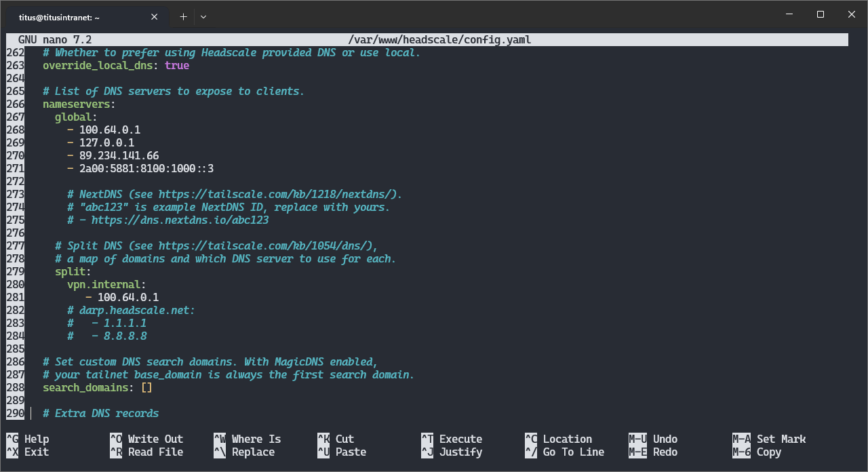Place cursor on override_local_dns true value
Image resolution: width=868 pixels, height=472 pixels.
pyautogui.click(x=177, y=66)
